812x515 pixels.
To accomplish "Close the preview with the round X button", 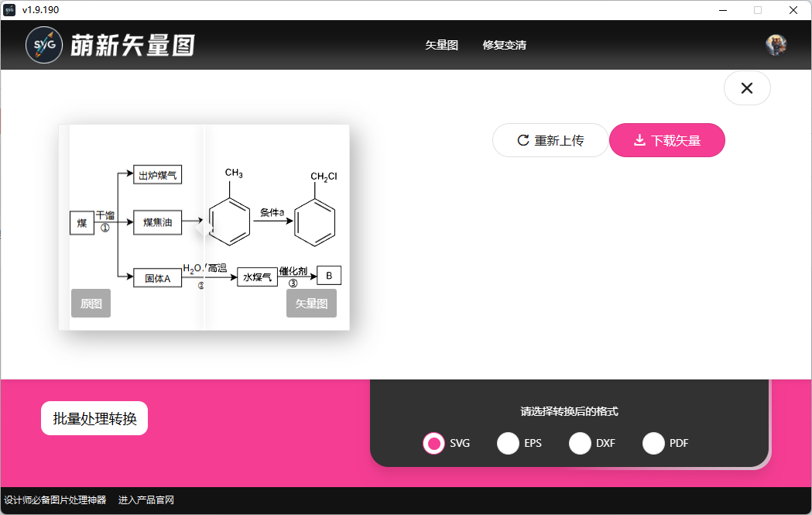I will click(x=747, y=88).
